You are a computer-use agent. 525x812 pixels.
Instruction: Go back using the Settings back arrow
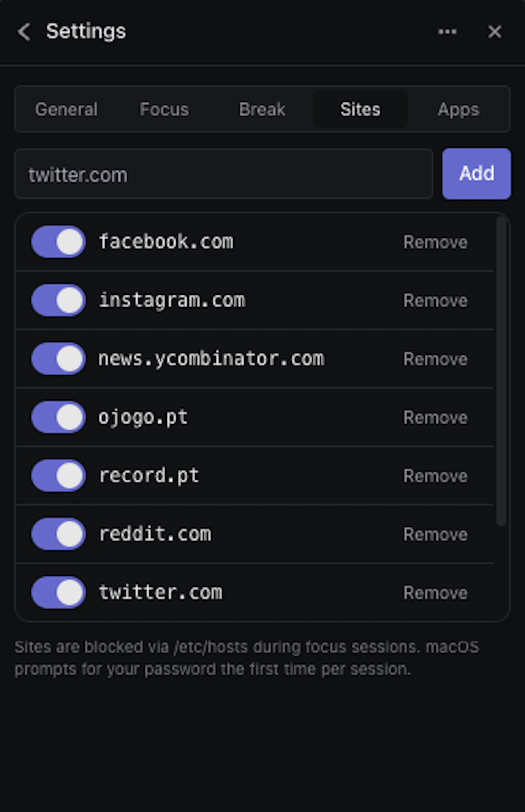tap(24, 32)
